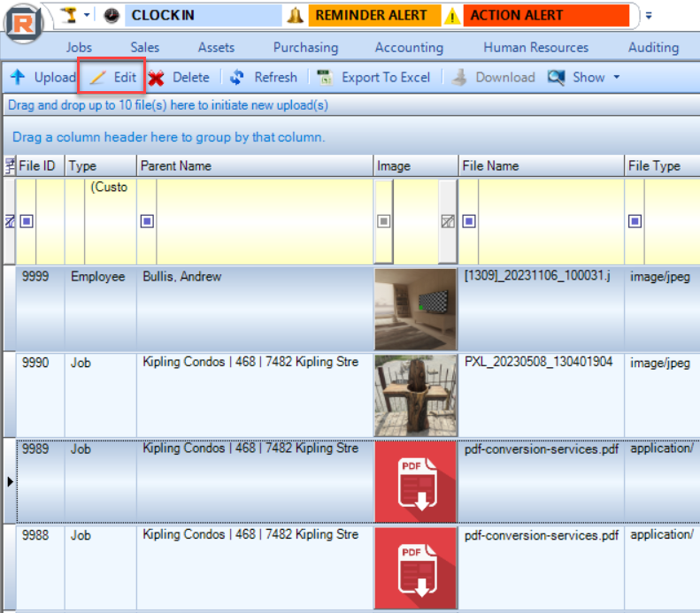The height and width of the screenshot is (613, 700).
Task: Click the PDF icon thumbnail in row 9989
Action: click(x=416, y=482)
